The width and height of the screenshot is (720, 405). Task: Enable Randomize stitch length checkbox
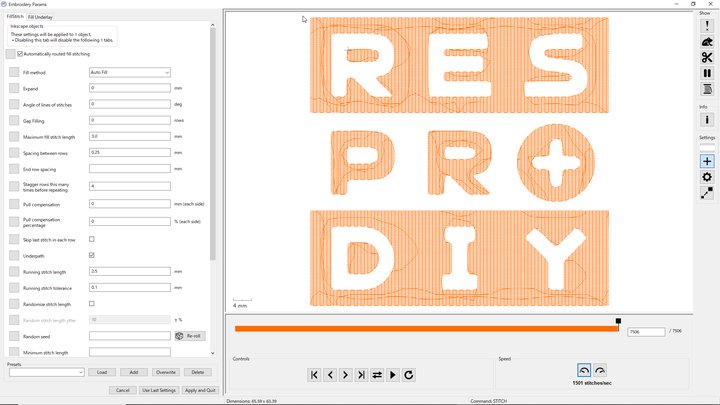tap(92, 304)
